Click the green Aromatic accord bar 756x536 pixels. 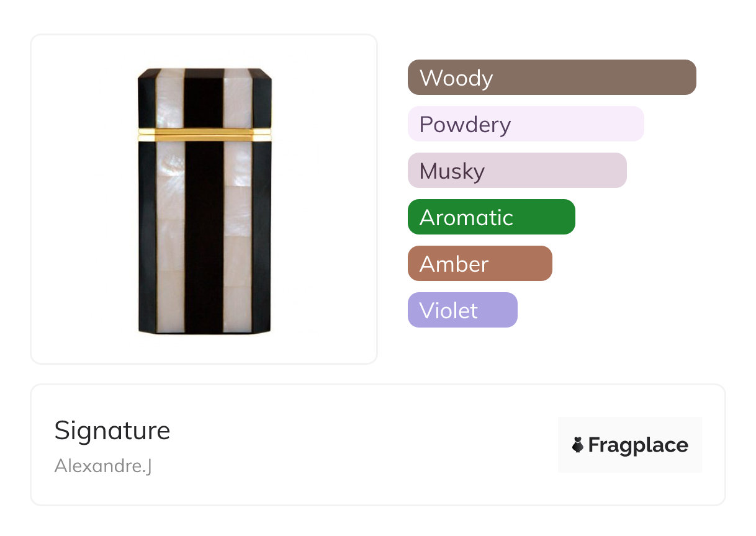click(491, 217)
